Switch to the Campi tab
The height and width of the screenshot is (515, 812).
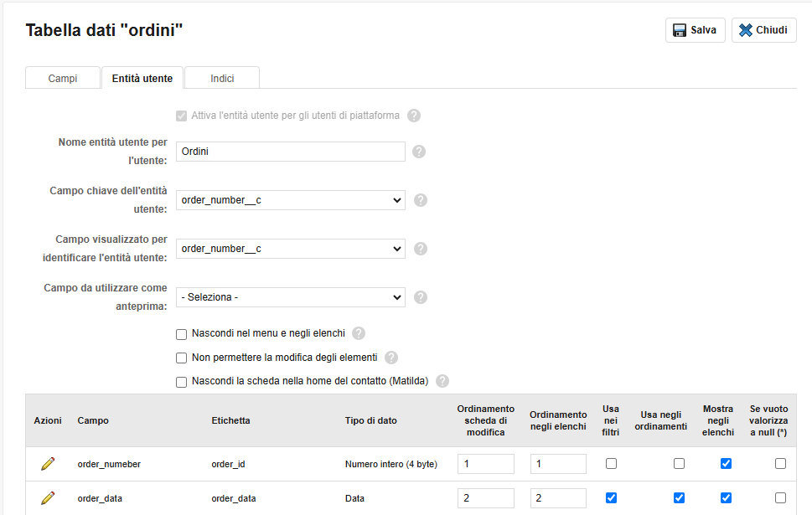(x=63, y=78)
